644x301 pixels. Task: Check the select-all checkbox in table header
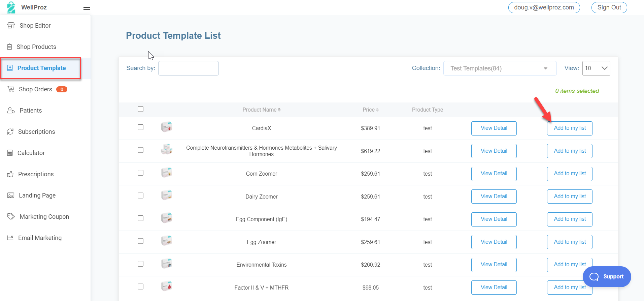point(140,109)
